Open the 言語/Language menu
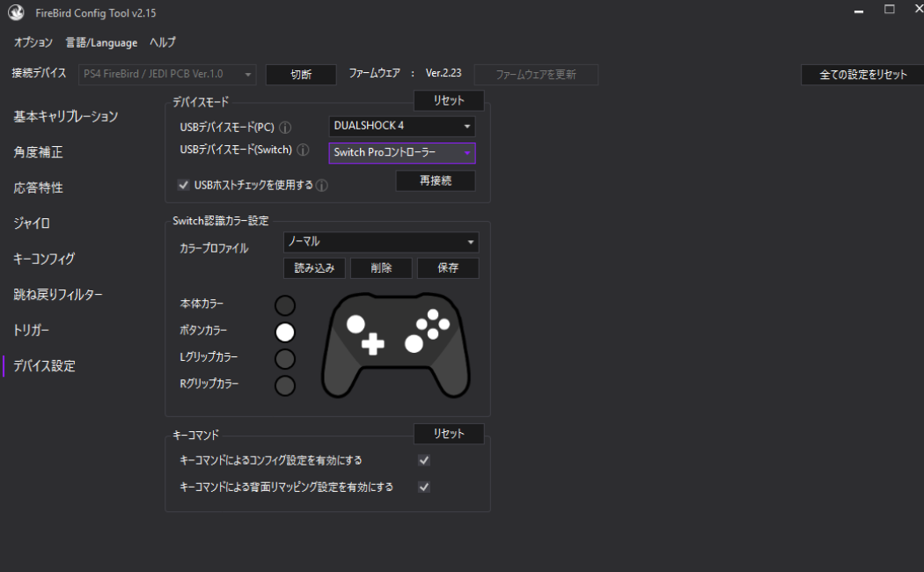 pyautogui.click(x=101, y=42)
